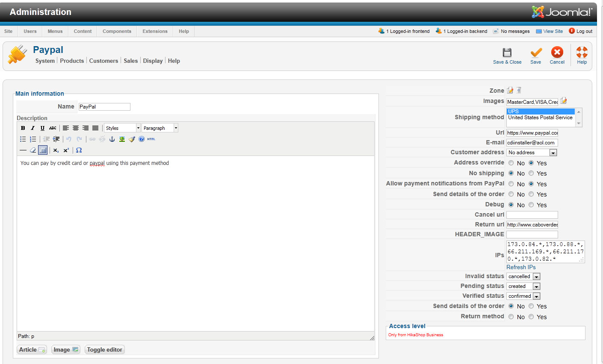Image resolution: width=603 pixels, height=364 pixels.
Task: Open the Users menu
Action: tap(30, 31)
